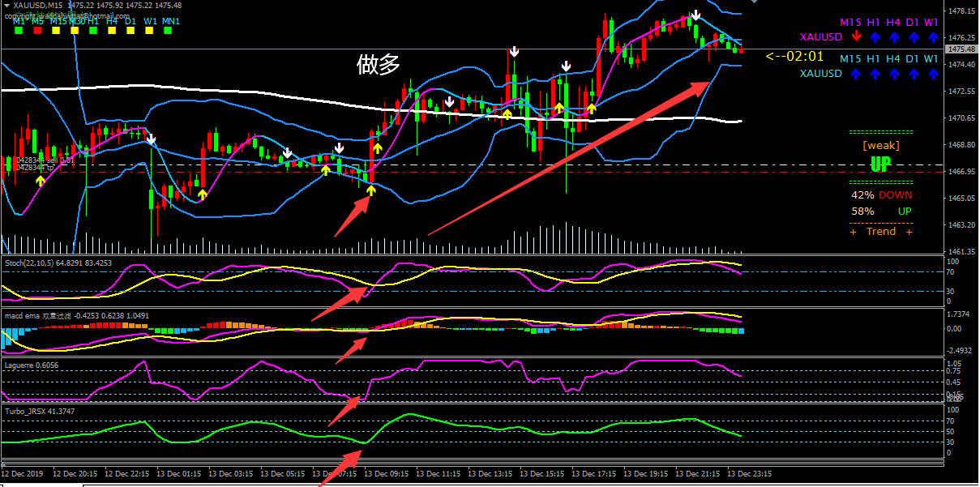This screenshot has height=487, width=980.
Task: Click the orange + Trend + label
Action: (x=881, y=232)
